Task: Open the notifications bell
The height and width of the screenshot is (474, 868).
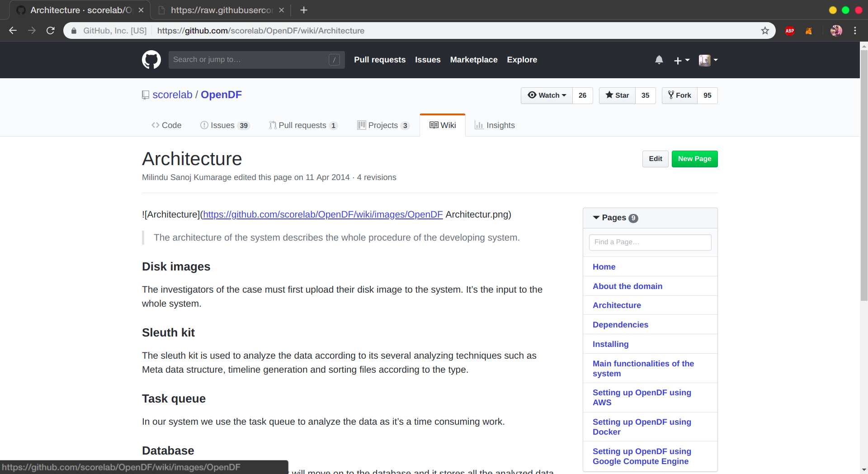Action: click(x=659, y=60)
